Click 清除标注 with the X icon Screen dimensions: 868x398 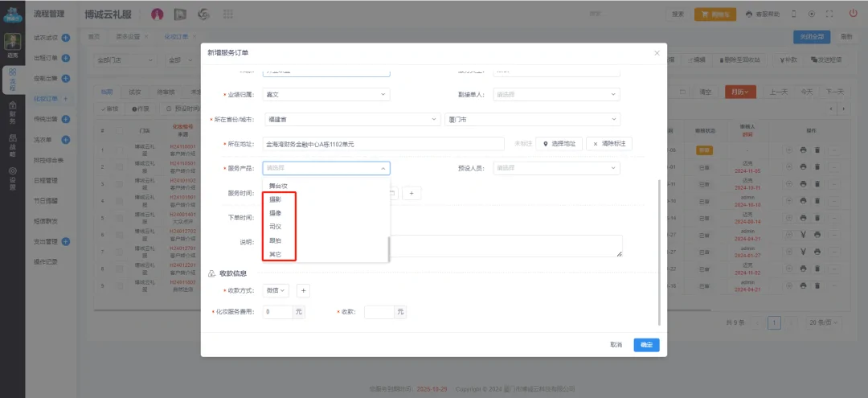(x=608, y=143)
